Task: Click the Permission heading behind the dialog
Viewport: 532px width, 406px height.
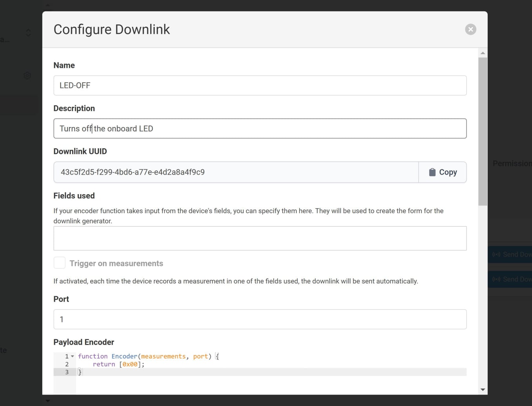Action: (512, 164)
